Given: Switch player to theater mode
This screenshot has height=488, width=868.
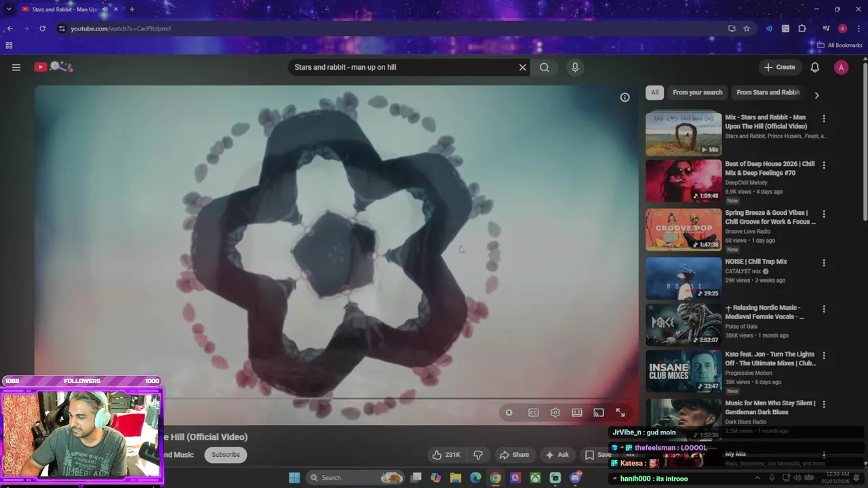Looking at the screenshot, I should (x=577, y=412).
